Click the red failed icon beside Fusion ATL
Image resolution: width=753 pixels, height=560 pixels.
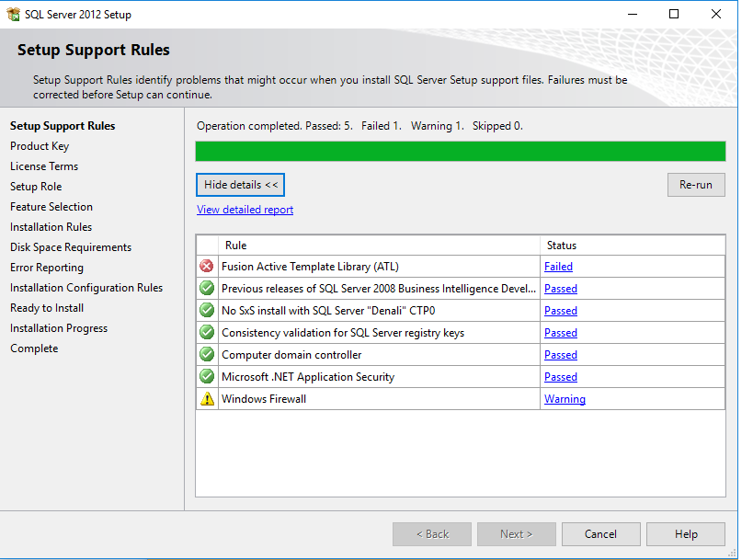(207, 266)
